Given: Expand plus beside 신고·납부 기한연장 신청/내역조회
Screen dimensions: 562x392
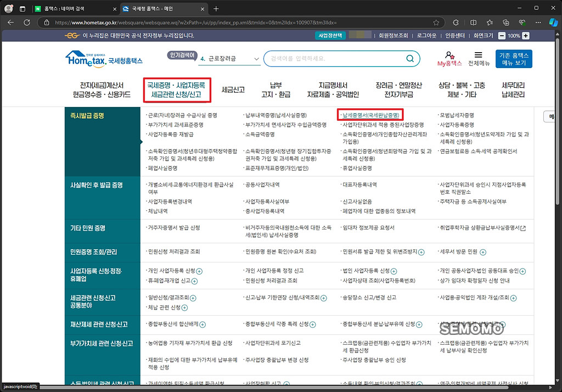Looking at the screenshot, I should [324, 298].
